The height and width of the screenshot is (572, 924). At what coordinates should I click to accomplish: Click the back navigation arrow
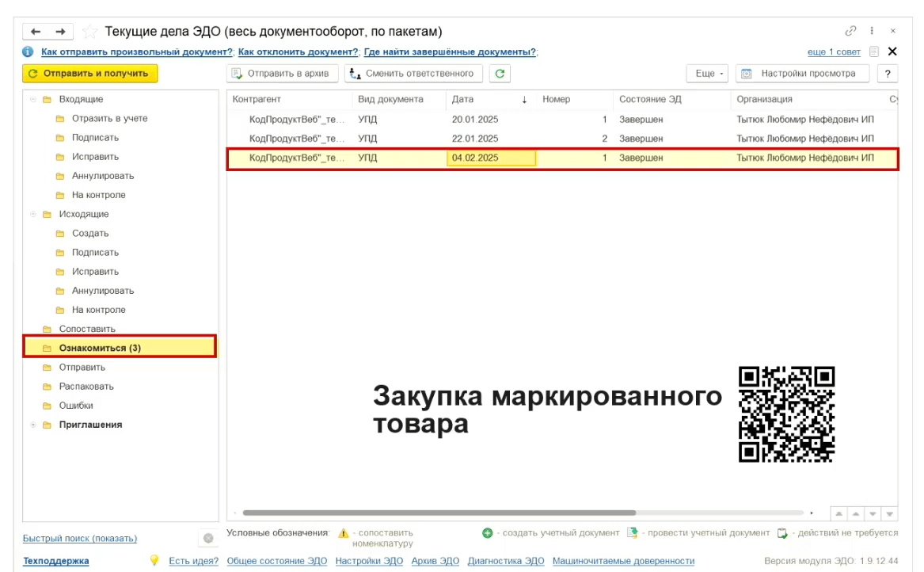[x=36, y=32]
